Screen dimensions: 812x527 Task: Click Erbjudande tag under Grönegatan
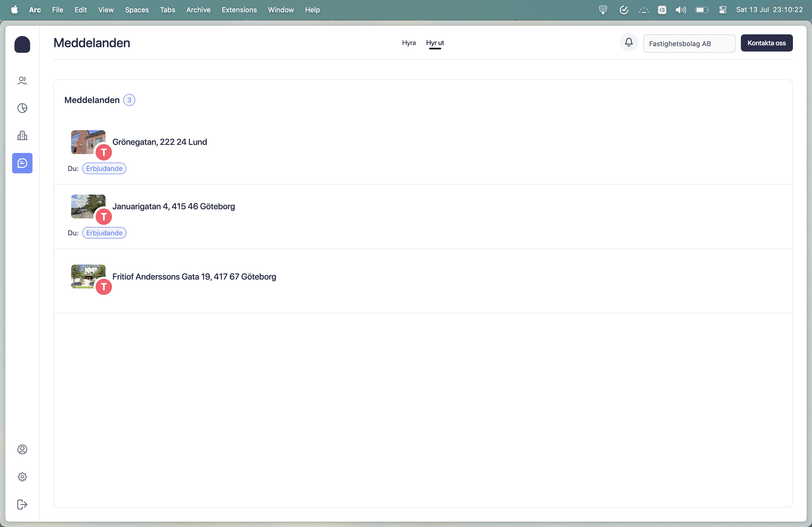104,169
